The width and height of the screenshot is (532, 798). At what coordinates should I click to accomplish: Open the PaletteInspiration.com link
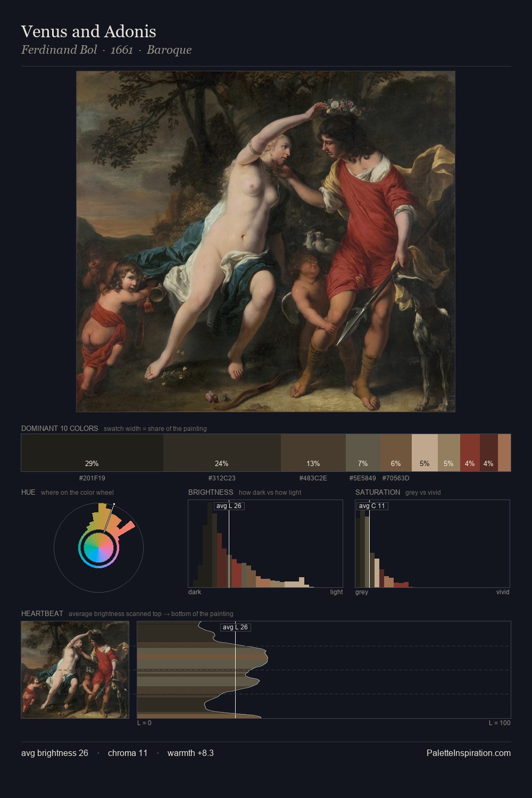coord(469,753)
